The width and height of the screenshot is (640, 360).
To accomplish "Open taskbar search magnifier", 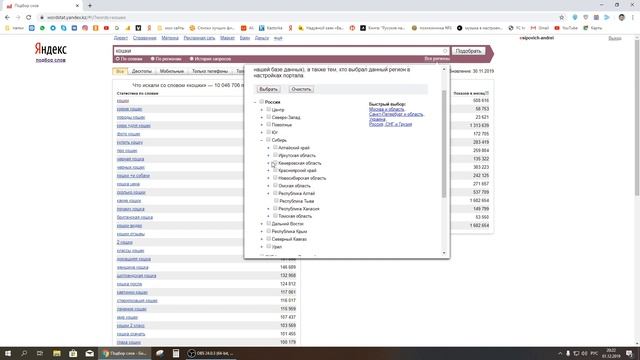I will 24,353.
